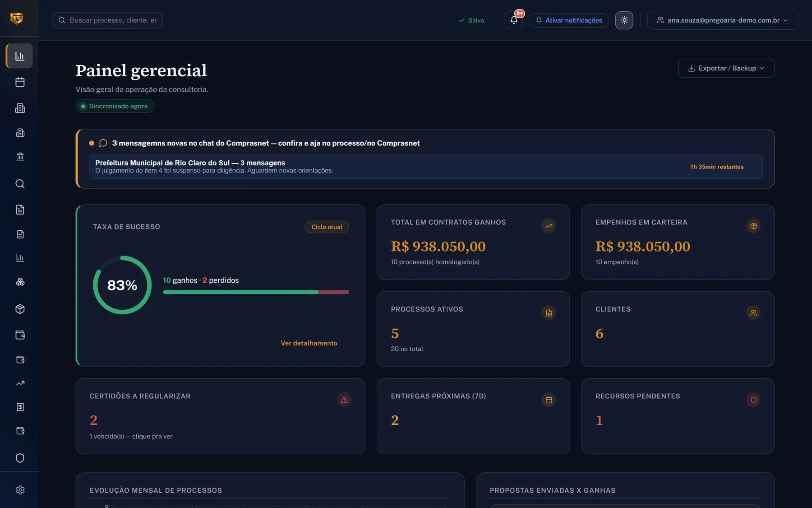
Task: Open the active dashboard bar-chart sidebar icon
Action: 19,56
